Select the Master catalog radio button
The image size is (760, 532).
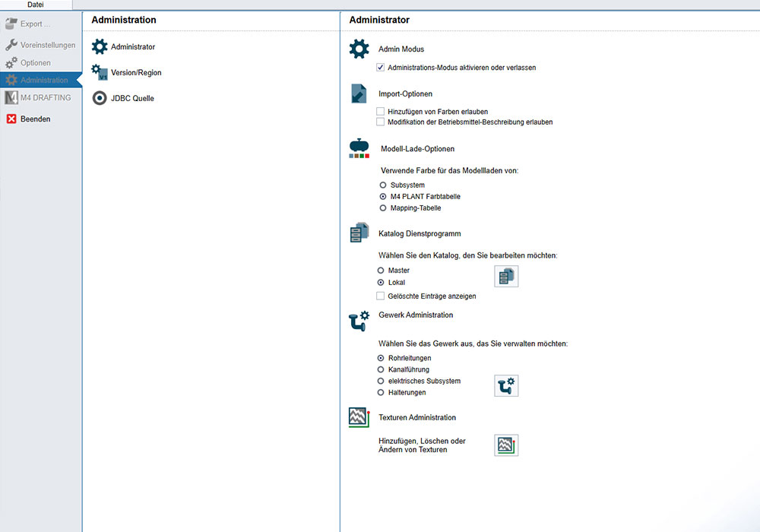[381, 271]
